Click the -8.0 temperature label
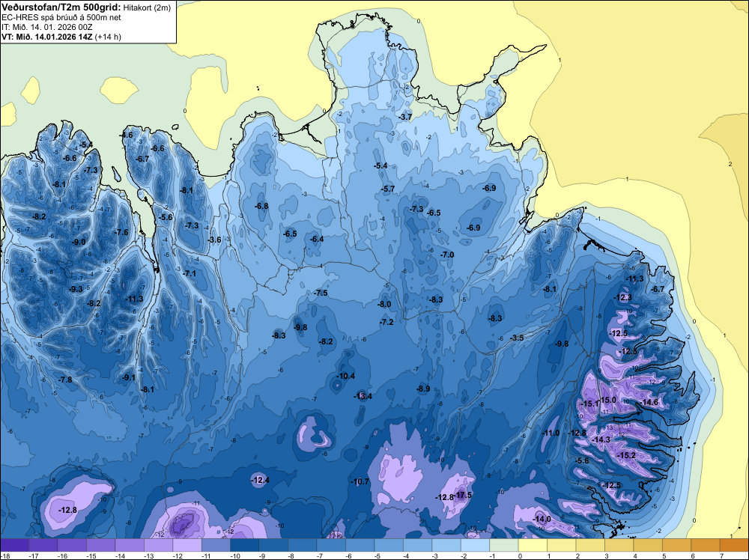Screen dimensions: 749x560 click(x=384, y=304)
